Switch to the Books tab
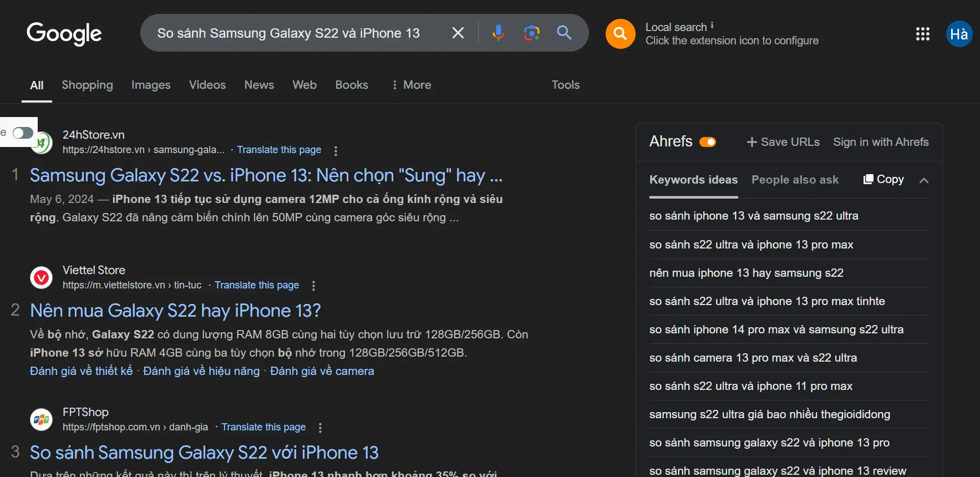This screenshot has height=477, width=980. coord(352,85)
